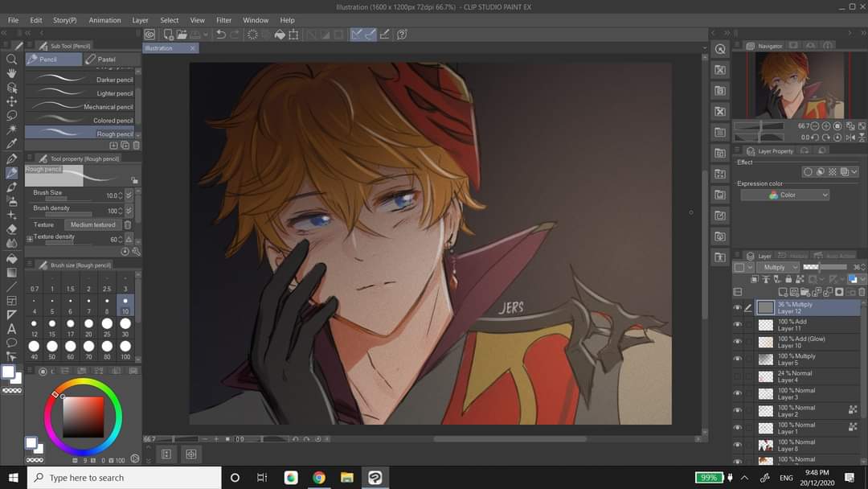Select the Lasso selection tool

(x=11, y=115)
